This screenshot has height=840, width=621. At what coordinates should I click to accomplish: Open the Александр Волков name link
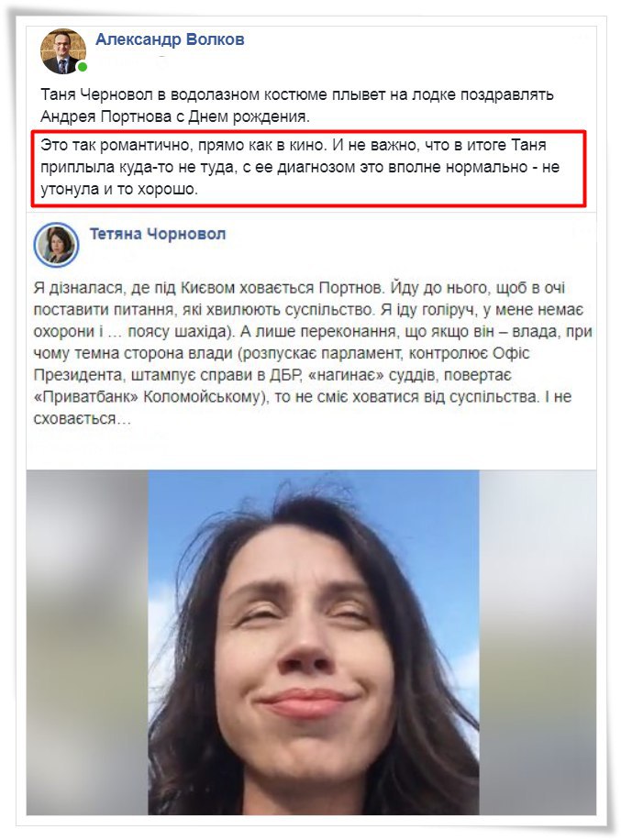[x=170, y=39]
